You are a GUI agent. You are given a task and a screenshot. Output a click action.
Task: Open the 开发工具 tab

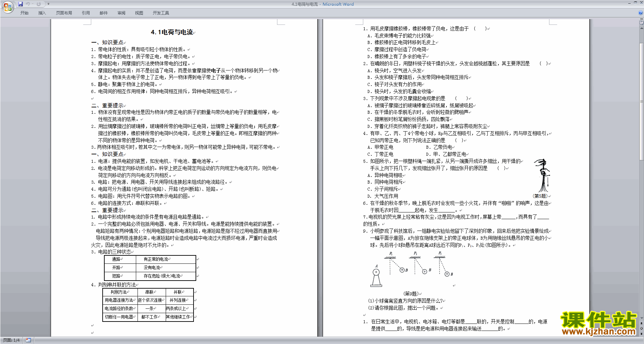coord(161,13)
